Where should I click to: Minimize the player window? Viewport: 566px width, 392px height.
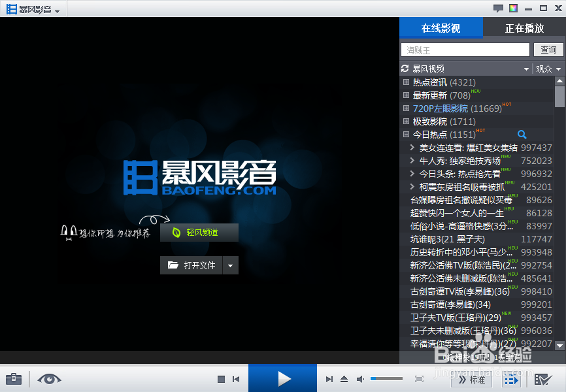(529, 8)
